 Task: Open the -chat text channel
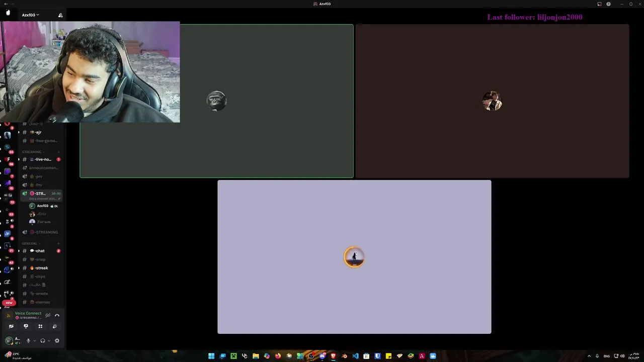pyautogui.click(x=40, y=251)
